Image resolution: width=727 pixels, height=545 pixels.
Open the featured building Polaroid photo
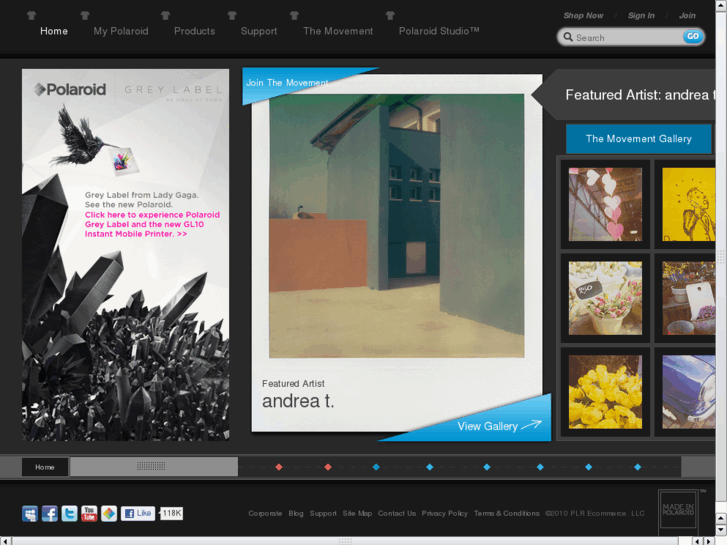pos(396,226)
